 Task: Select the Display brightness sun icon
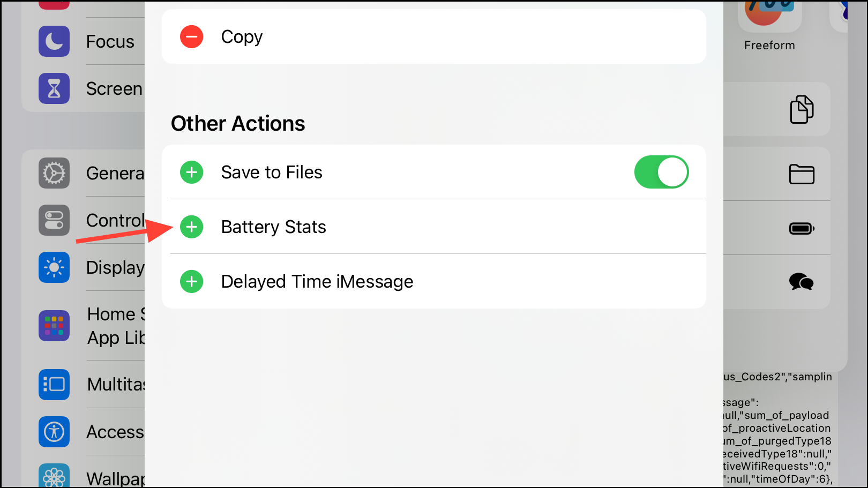coord(54,267)
